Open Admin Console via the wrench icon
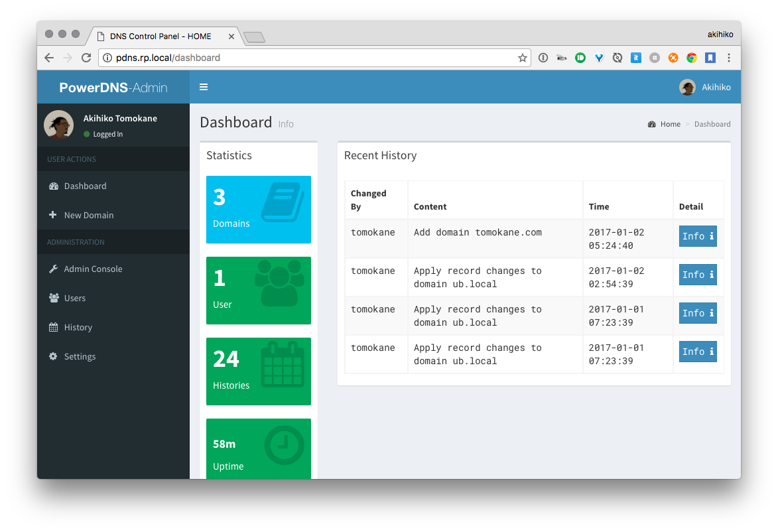The width and height of the screenshot is (778, 532). pos(53,269)
